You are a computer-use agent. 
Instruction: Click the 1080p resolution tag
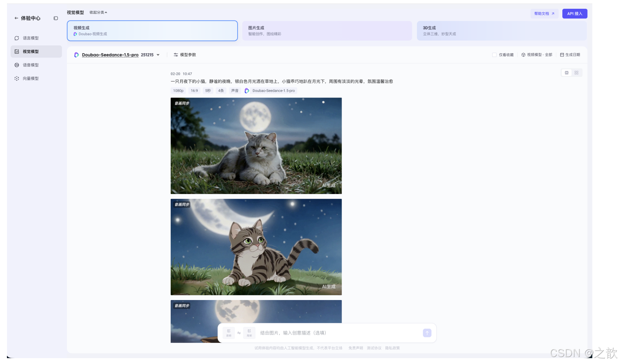(178, 91)
